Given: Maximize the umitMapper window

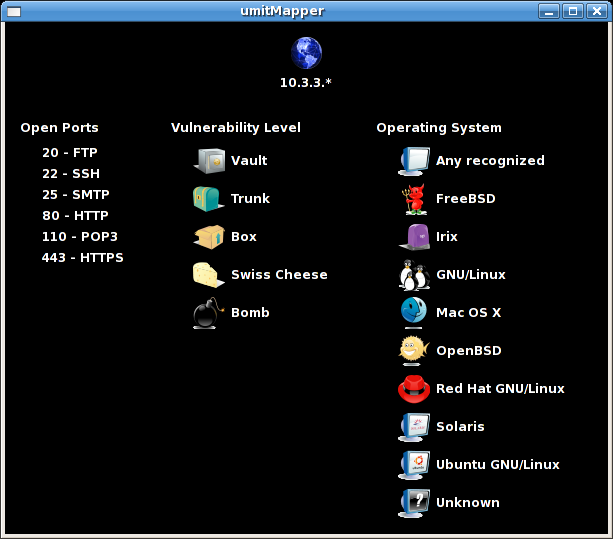Looking at the screenshot, I should click(573, 11).
